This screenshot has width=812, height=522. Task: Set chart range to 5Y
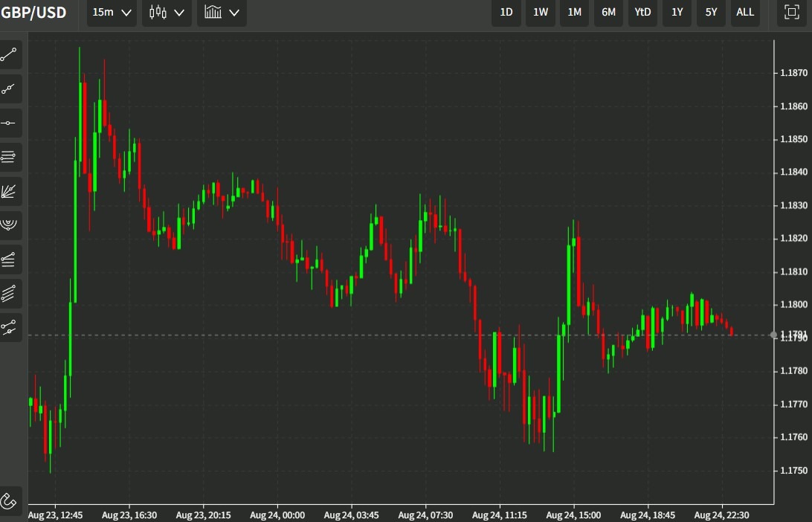(711, 13)
